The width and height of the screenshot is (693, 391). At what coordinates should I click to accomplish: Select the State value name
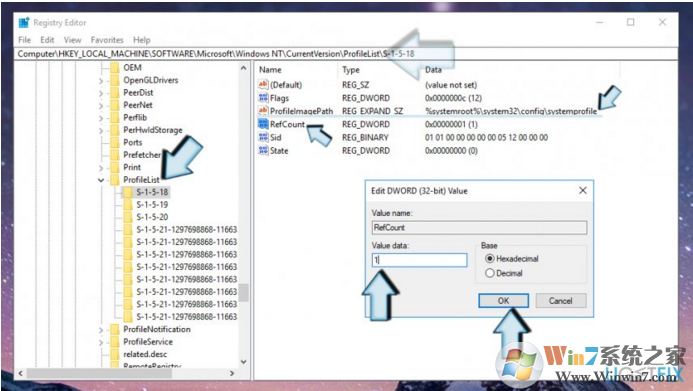pyautogui.click(x=279, y=151)
